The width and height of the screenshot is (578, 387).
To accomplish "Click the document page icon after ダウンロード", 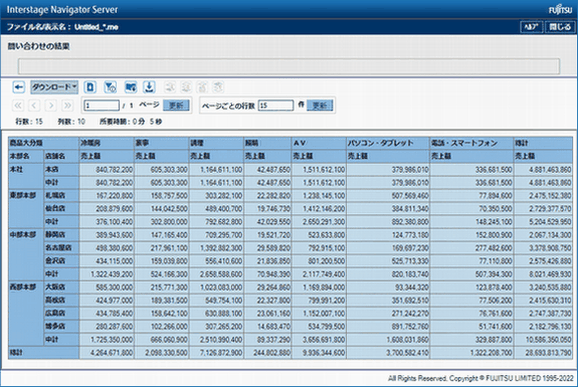I will click(90, 87).
